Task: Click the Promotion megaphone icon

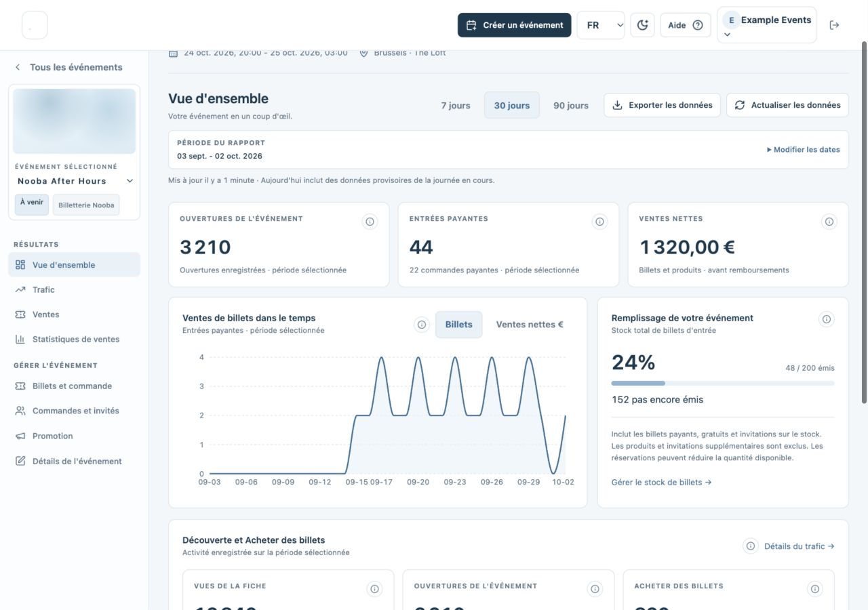Action: [x=20, y=436]
